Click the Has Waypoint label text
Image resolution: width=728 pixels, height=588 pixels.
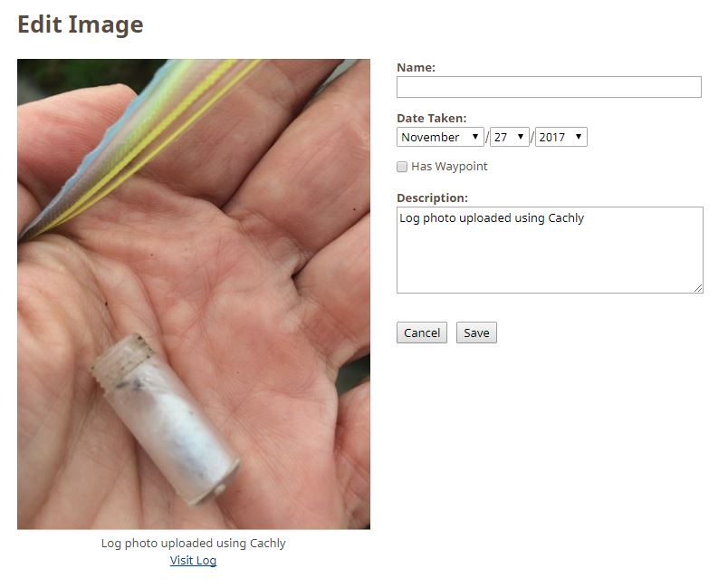tap(449, 167)
